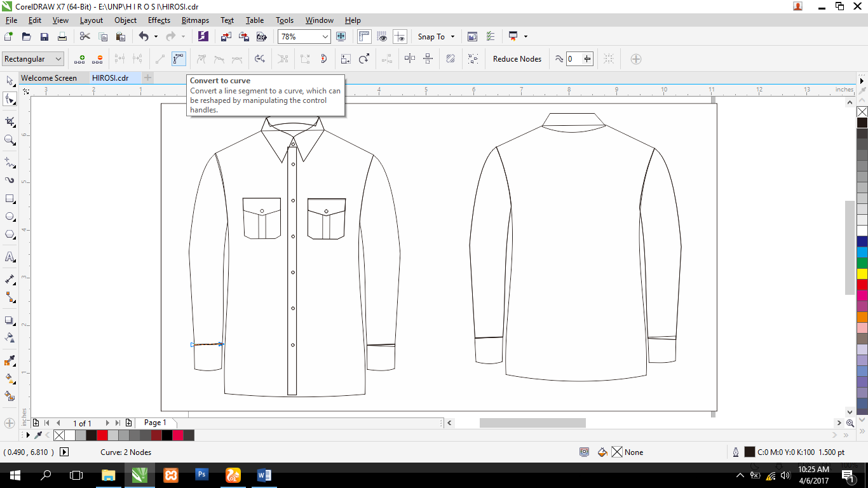Click Reverse Direction icon
868x488 pixels.
click(260, 59)
